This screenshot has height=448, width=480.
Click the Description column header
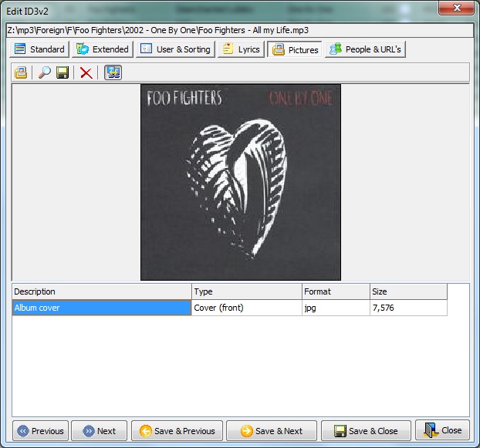pyautogui.click(x=102, y=291)
